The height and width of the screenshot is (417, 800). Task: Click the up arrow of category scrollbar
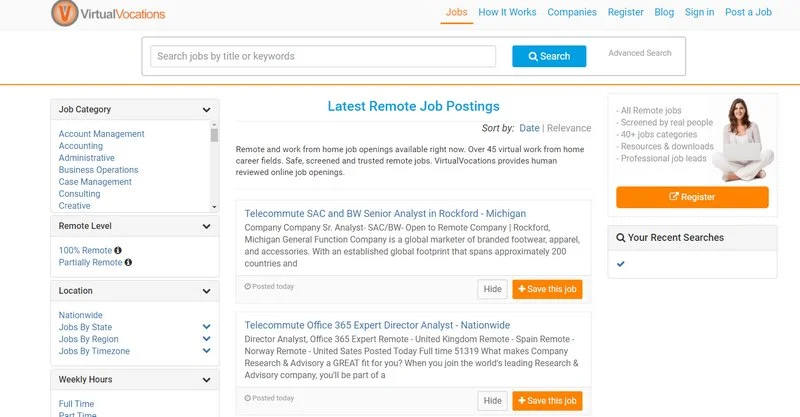(x=214, y=125)
